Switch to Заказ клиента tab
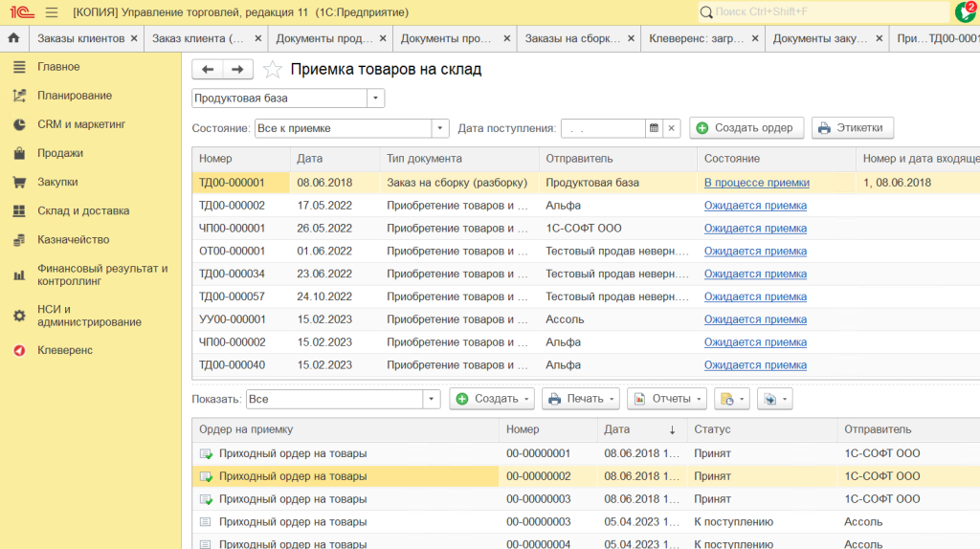The image size is (980, 549). click(198, 38)
